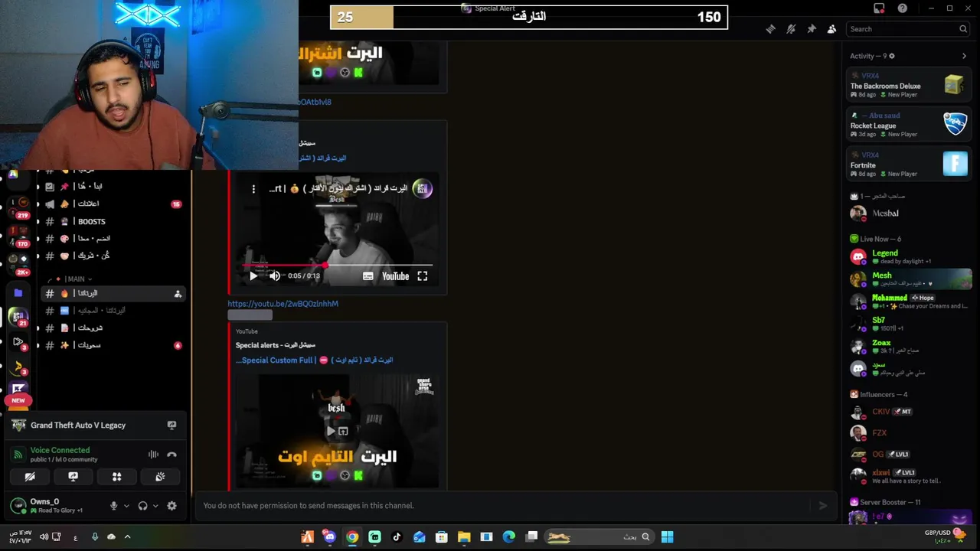Open the Rocket League activity card

tap(909, 125)
